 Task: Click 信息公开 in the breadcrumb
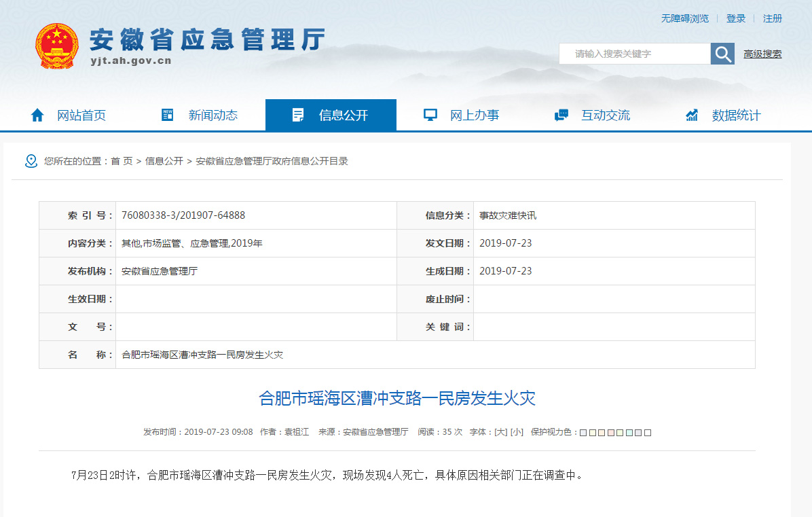pos(164,161)
